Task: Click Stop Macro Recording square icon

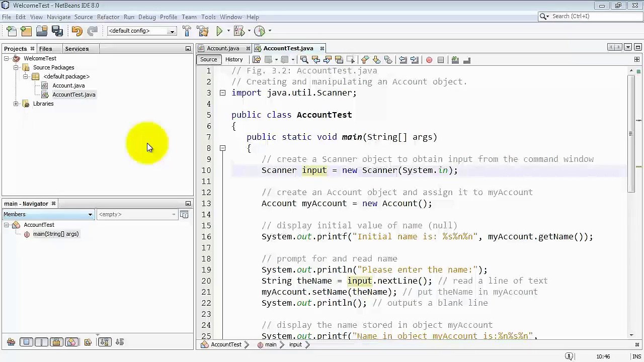Action: click(x=441, y=60)
